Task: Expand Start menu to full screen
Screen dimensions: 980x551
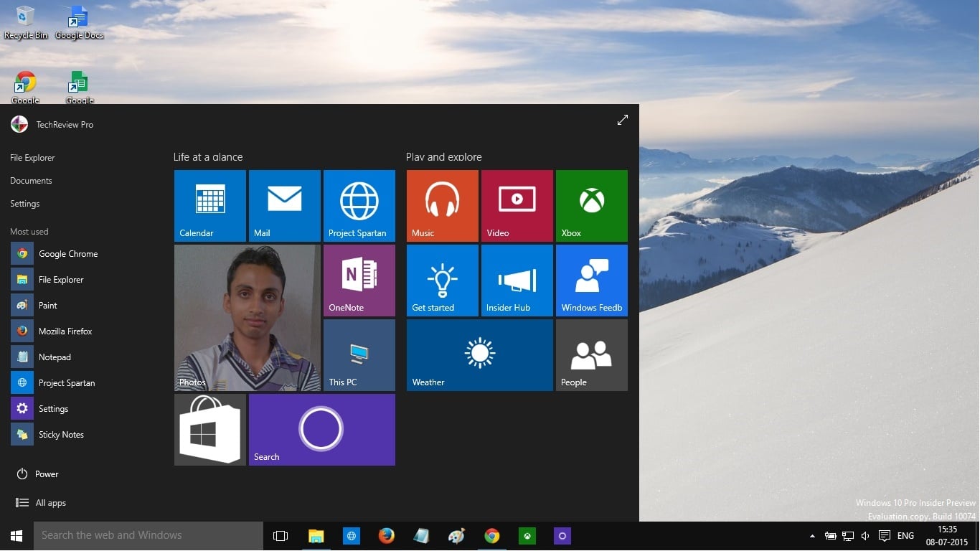Action: (x=623, y=121)
